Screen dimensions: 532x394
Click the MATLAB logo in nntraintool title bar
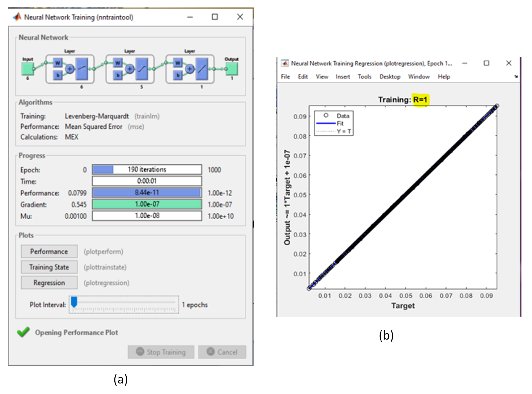coord(17,17)
